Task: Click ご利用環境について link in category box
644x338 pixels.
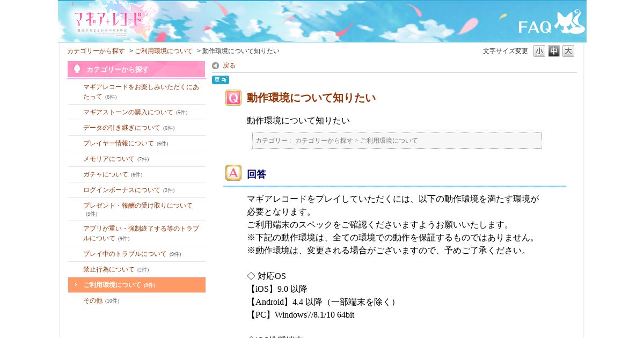Action: 389,141
